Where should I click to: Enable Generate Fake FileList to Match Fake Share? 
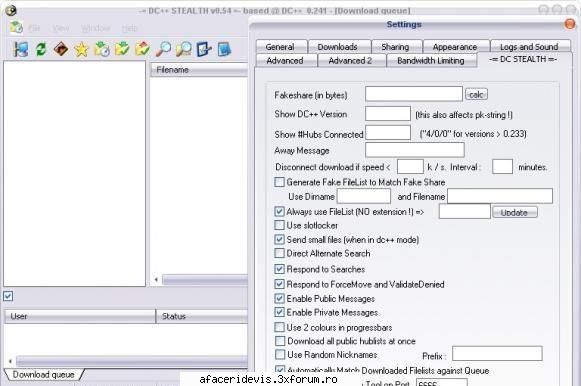[279, 182]
